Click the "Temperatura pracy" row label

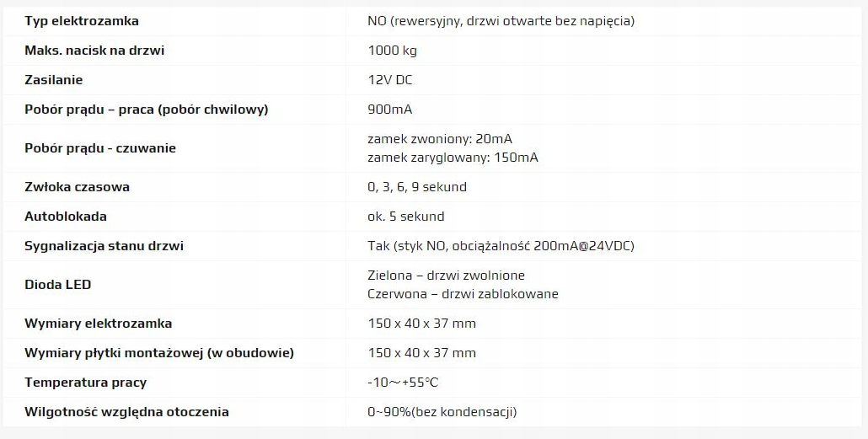point(85,383)
